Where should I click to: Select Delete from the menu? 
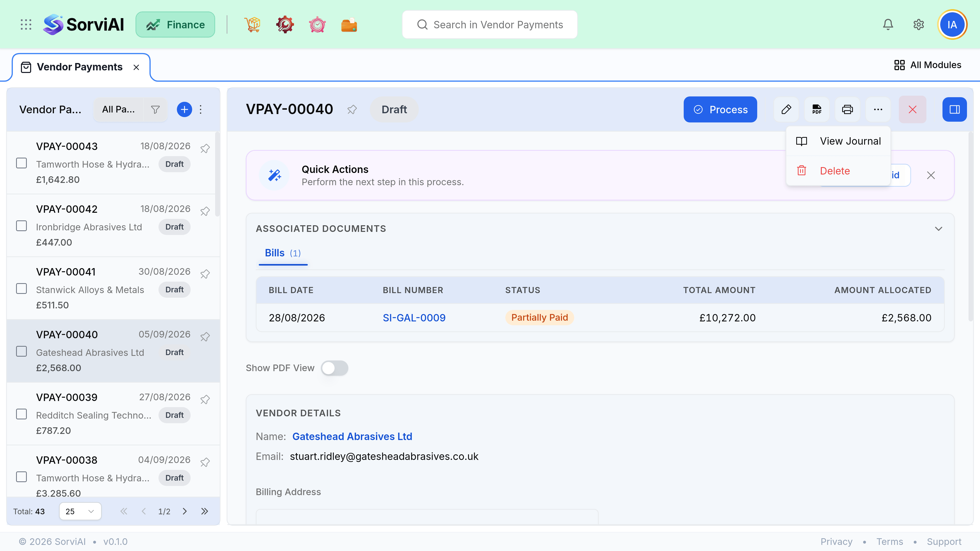point(838,171)
